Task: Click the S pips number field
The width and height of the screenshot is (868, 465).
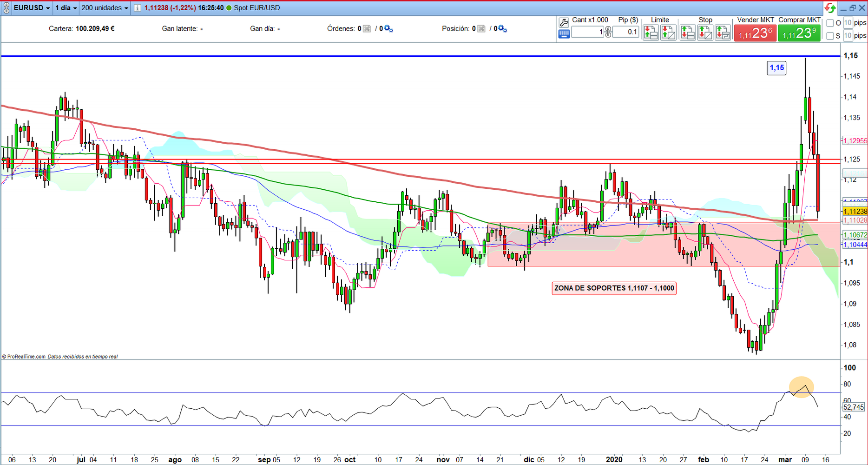Action: pos(848,35)
